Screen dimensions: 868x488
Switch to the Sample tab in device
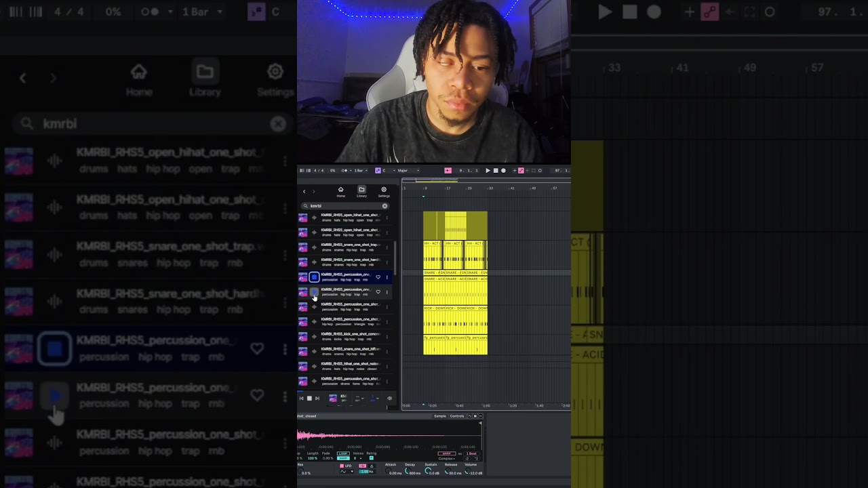[440, 416]
